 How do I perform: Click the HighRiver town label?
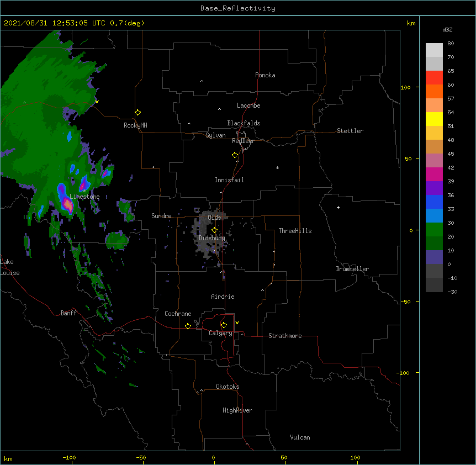click(237, 410)
